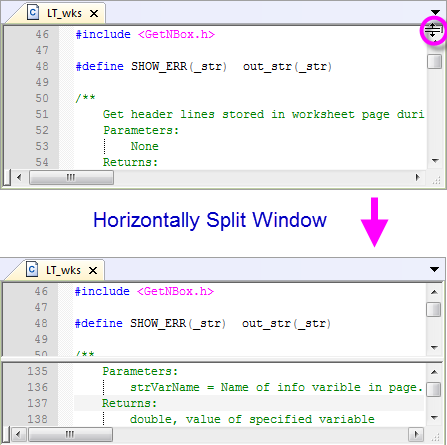
Task: Click the resize grip of the top window
Action: [x=436, y=180]
